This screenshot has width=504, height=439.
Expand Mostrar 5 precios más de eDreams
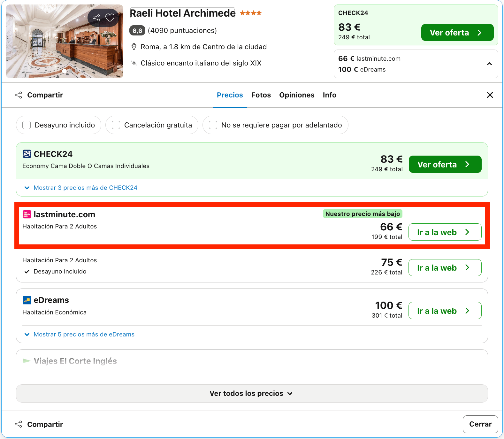(x=80, y=335)
